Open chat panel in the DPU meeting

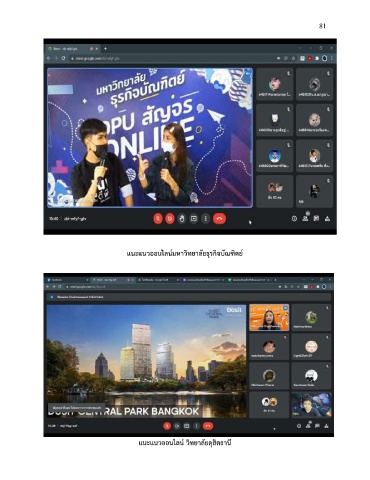pyautogui.click(x=316, y=218)
